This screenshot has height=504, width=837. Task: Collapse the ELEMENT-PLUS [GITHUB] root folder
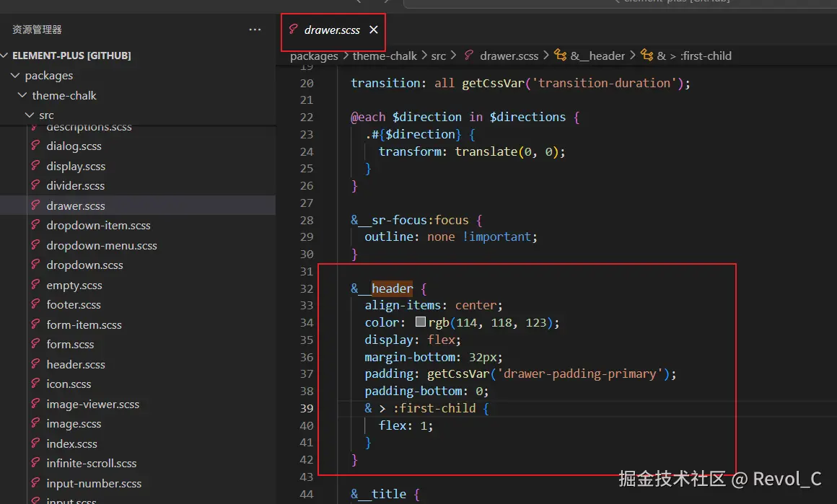tap(6, 56)
